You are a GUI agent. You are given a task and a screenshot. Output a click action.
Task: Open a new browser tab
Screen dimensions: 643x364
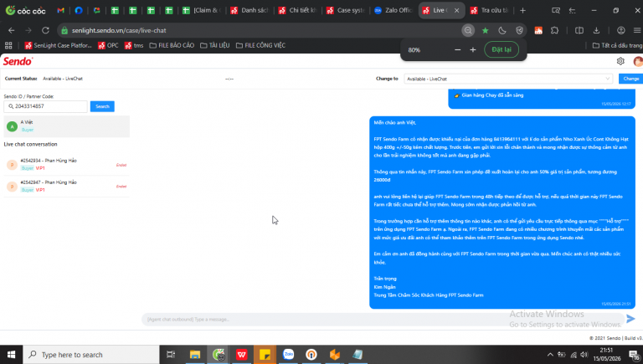[522, 10]
